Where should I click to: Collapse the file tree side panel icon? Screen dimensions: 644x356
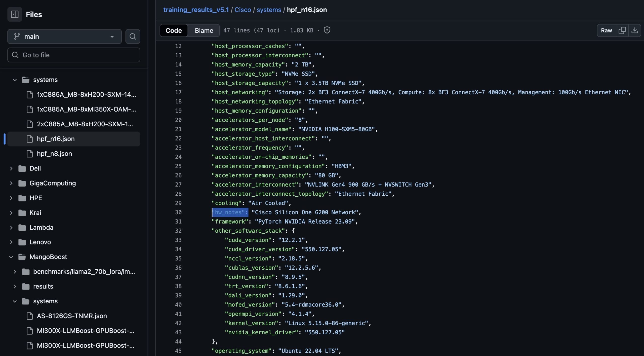[x=15, y=14]
